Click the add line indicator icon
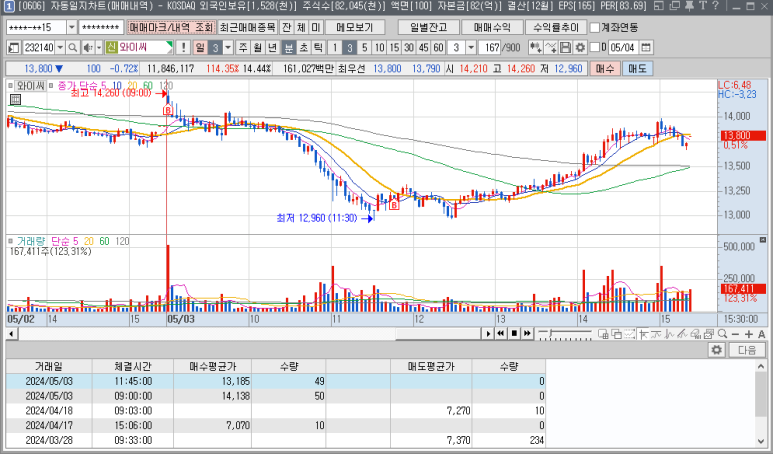 (x=551, y=47)
